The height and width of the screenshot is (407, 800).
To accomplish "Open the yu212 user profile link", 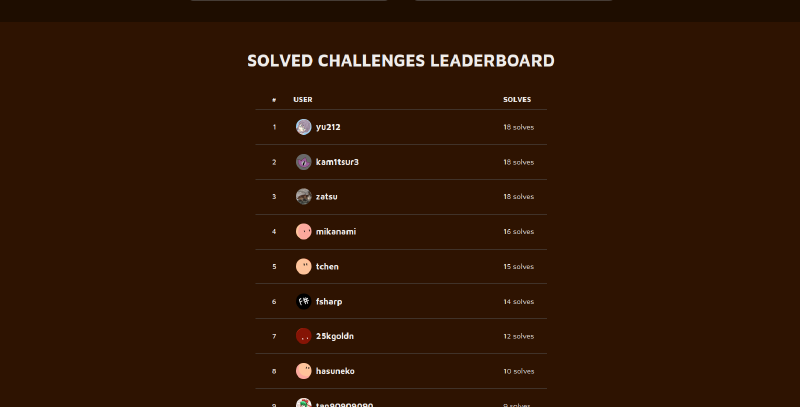I will (328, 127).
